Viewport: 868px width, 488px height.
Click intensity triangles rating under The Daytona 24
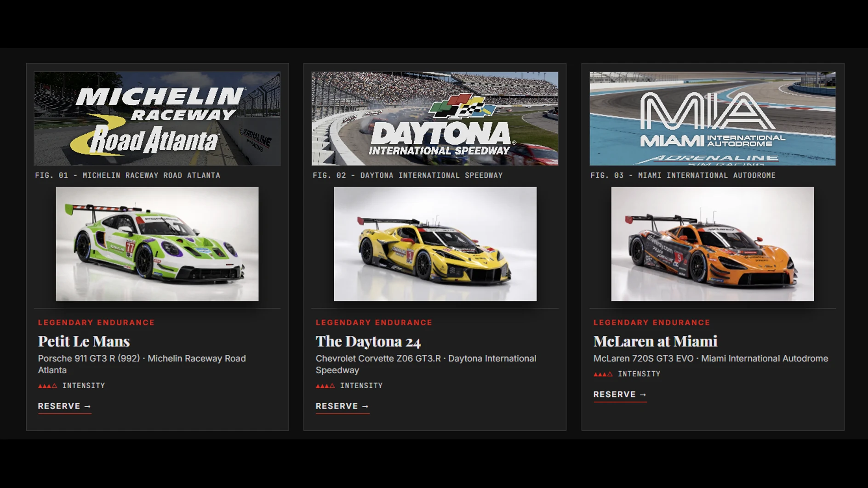tap(325, 386)
